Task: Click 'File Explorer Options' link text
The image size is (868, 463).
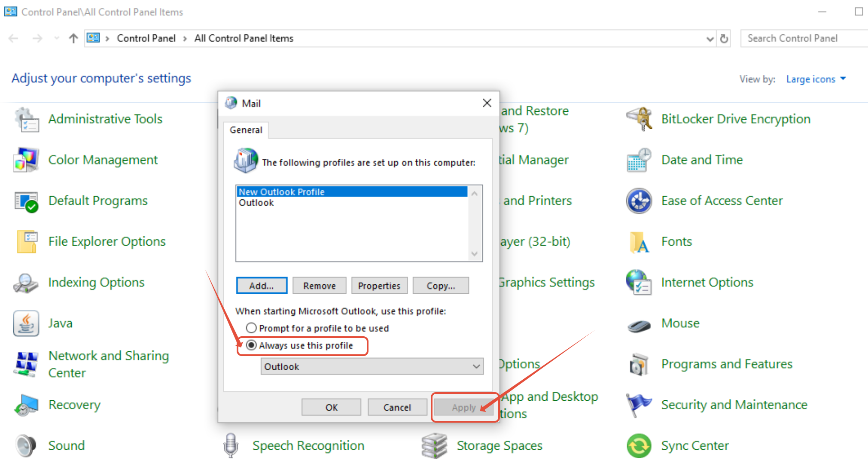Action: (107, 241)
